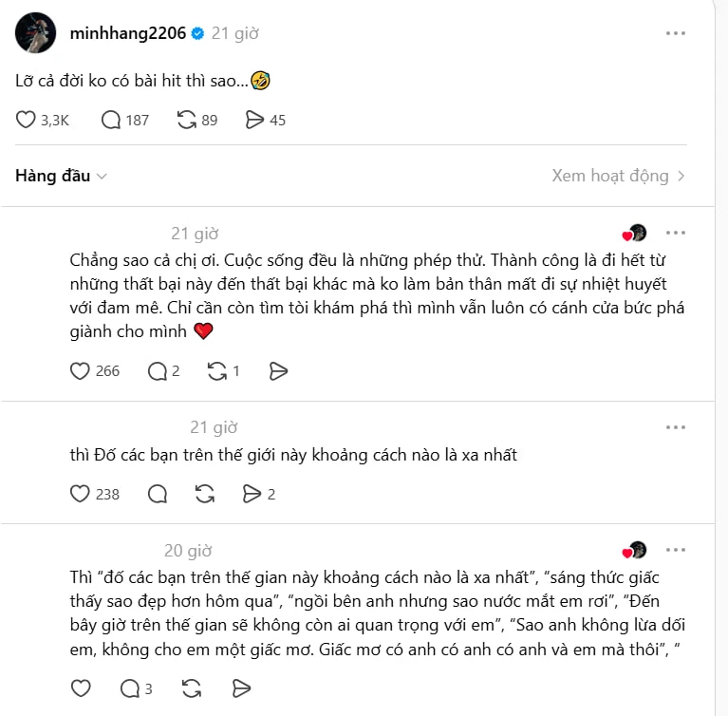This screenshot has width=728, height=716.
Task: Share the main post via send icon
Action: point(254,120)
